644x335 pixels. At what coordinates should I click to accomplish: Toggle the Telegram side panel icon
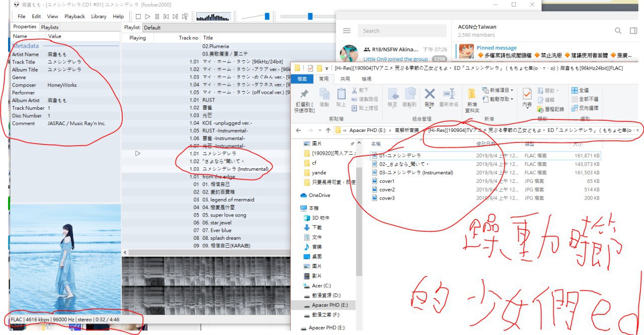pos(633,31)
